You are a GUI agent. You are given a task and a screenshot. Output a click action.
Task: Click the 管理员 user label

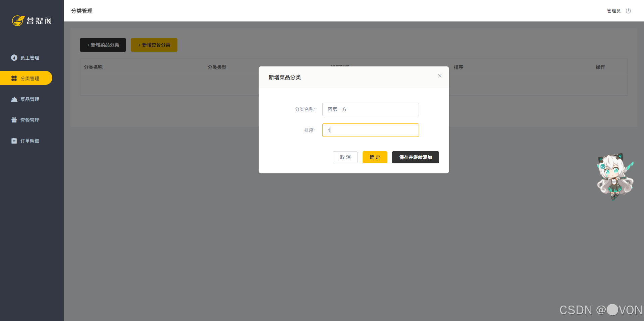pyautogui.click(x=613, y=11)
